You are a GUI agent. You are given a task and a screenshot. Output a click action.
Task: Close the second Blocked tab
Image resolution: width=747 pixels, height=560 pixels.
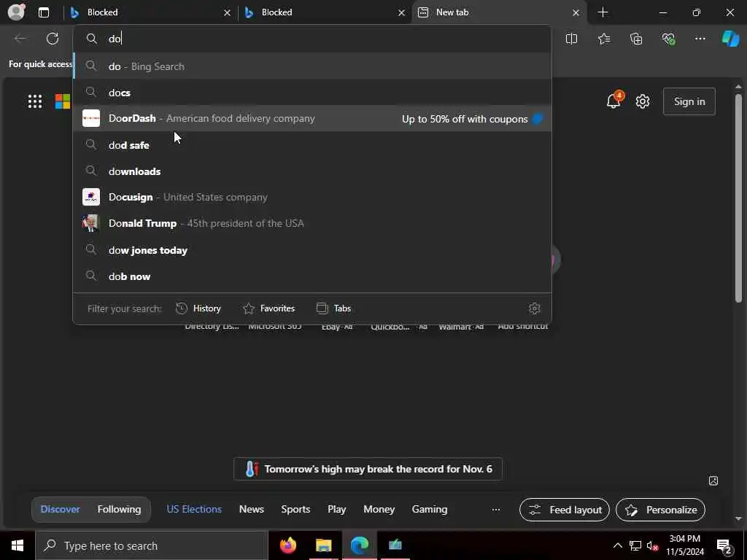[402, 12]
